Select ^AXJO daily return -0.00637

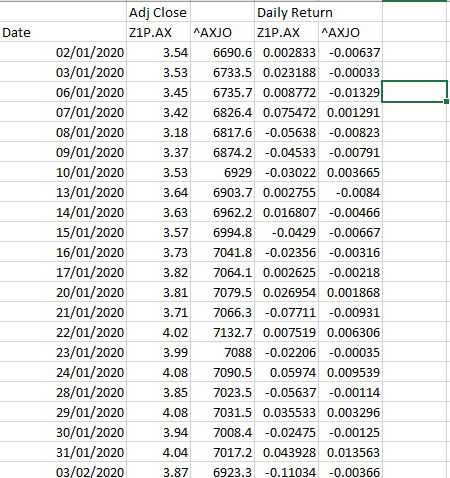coord(350,52)
